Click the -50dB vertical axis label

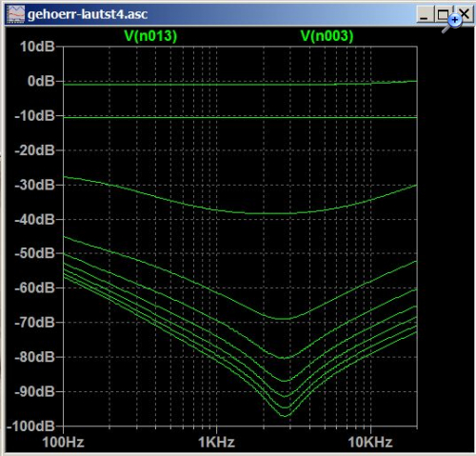[35, 253]
